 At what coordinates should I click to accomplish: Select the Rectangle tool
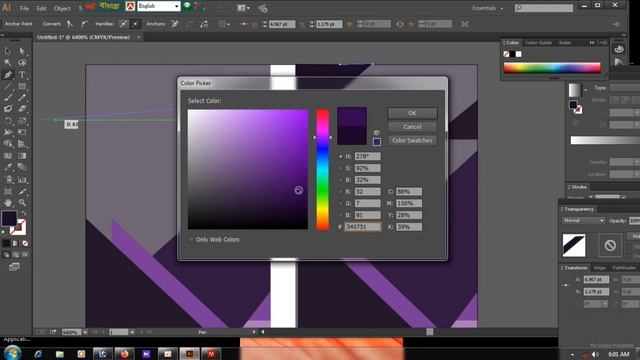pos(22,86)
